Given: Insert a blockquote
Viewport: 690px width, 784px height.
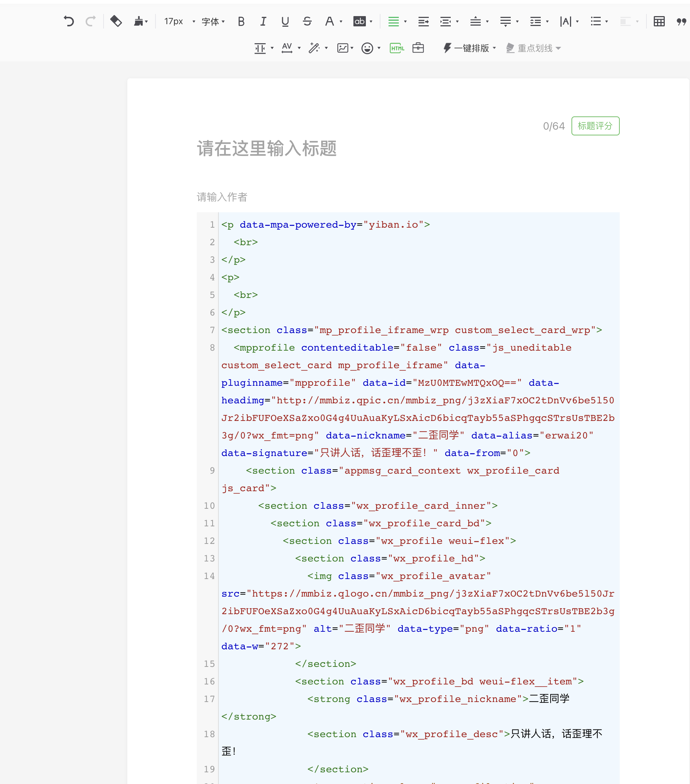Looking at the screenshot, I should pyautogui.click(x=680, y=21).
